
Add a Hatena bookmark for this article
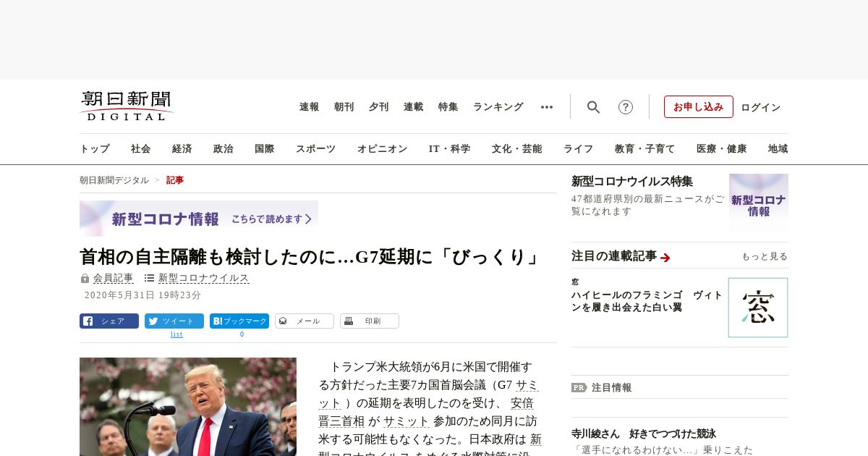pyautogui.click(x=239, y=321)
